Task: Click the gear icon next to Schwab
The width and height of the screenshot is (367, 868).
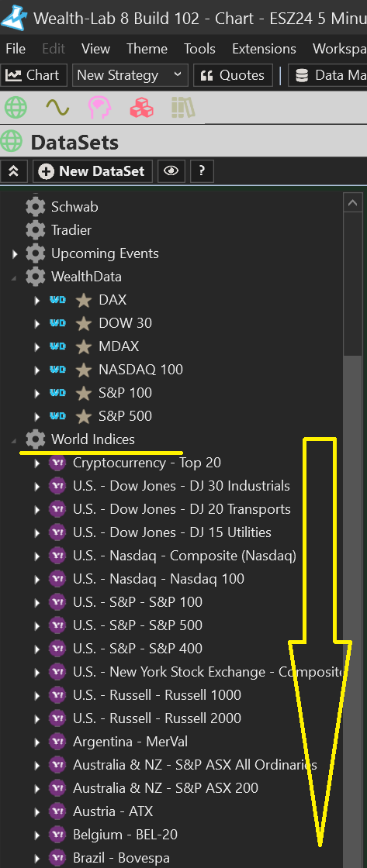Action: click(36, 207)
